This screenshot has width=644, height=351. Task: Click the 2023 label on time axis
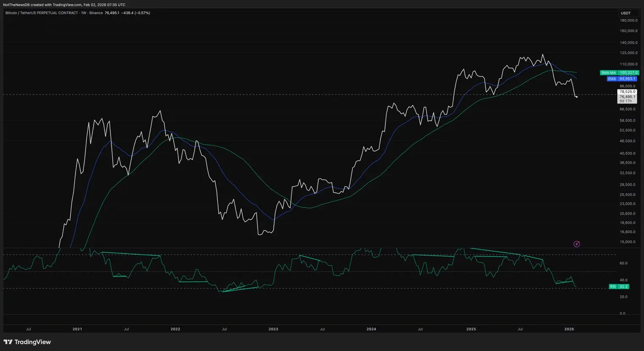[273, 329]
